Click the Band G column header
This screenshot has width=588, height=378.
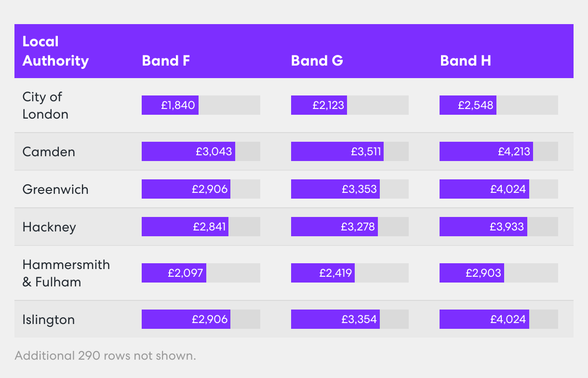click(x=317, y=61)
